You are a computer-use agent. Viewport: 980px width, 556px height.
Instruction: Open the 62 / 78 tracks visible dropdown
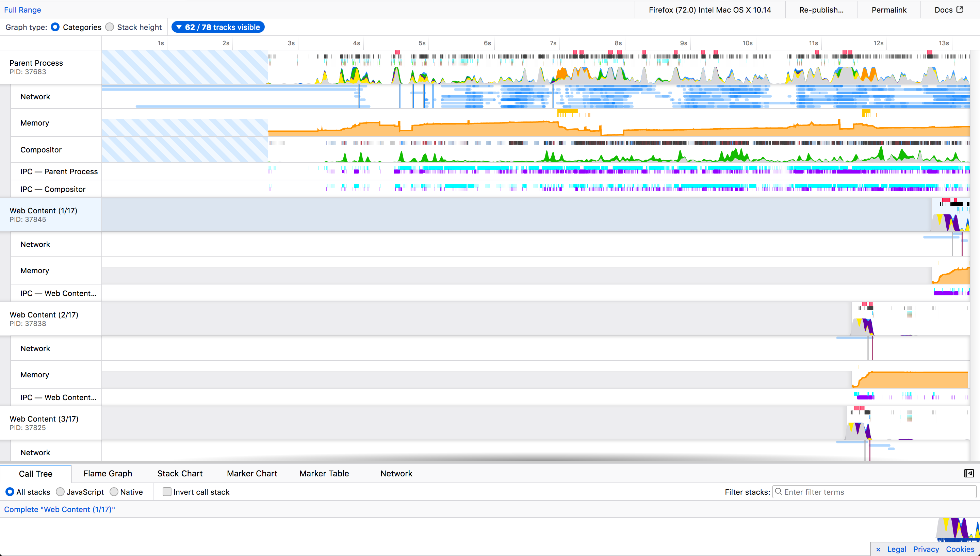click(218, 27)
